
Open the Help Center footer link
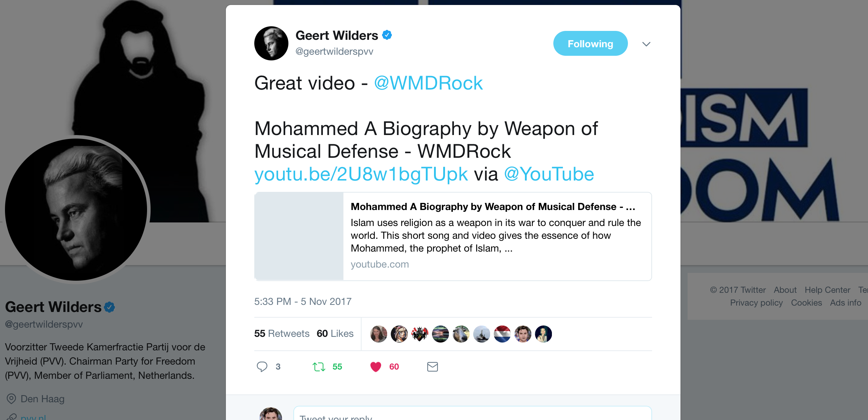coord(827,290)
